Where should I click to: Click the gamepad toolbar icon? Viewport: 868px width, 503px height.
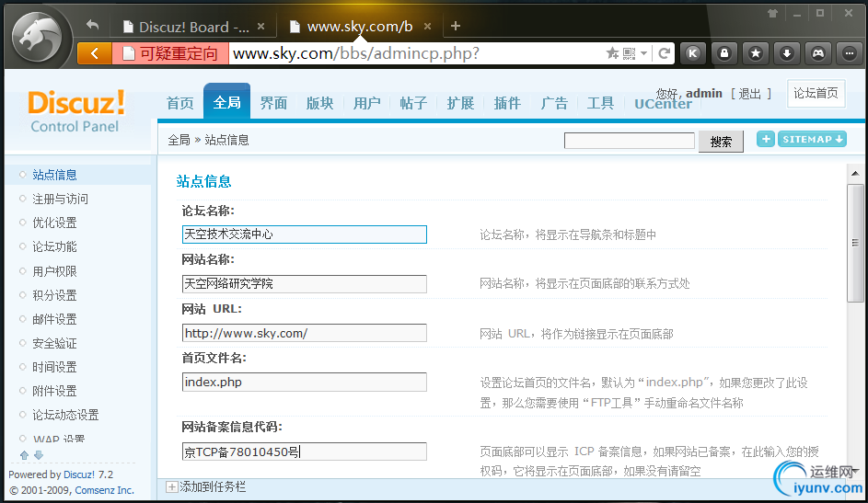818,53
